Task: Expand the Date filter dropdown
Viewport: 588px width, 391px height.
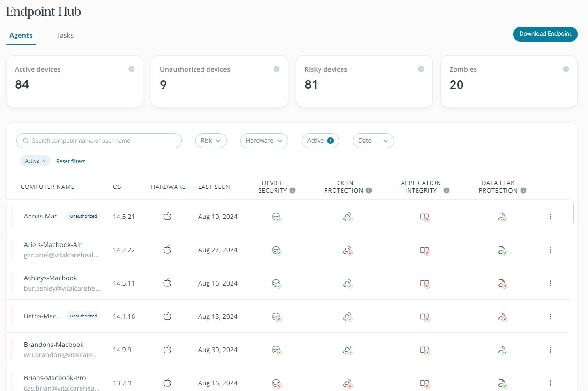Action: coord(373,141)
